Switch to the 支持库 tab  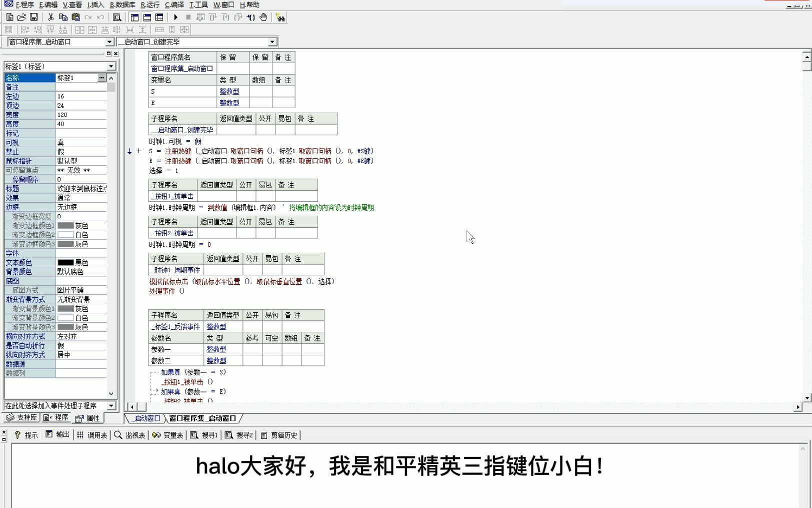[x=21, y=417]
